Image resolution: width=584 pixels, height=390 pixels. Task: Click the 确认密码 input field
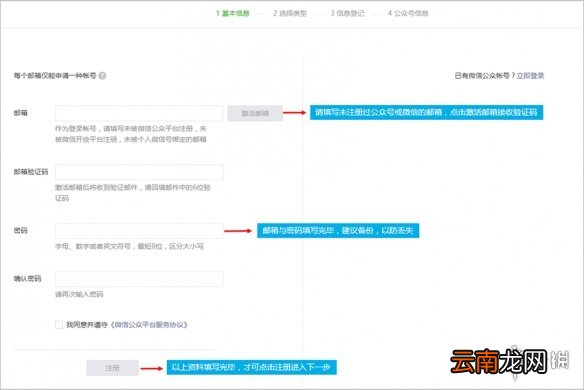pyautogui.click(x=139, y=279)
